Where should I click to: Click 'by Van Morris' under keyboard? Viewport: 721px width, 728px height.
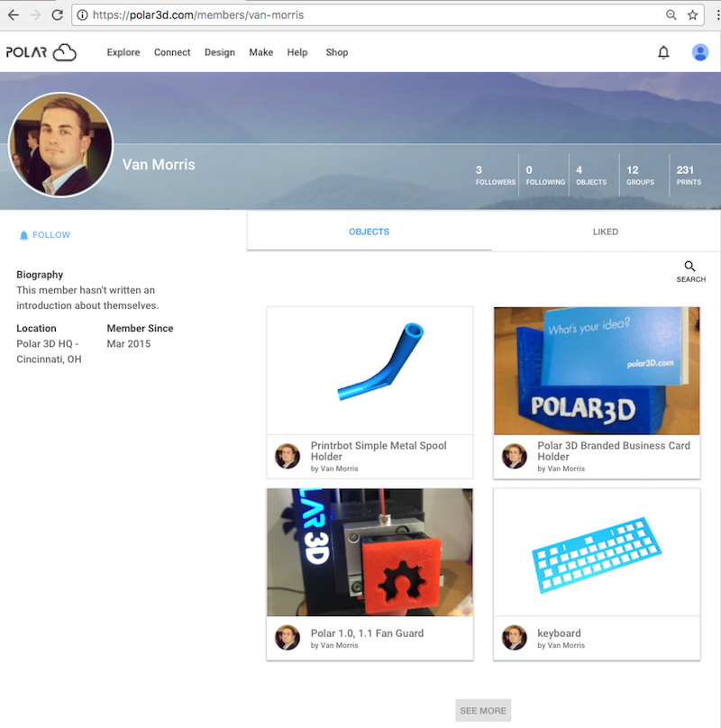click(x=561, y=645)
